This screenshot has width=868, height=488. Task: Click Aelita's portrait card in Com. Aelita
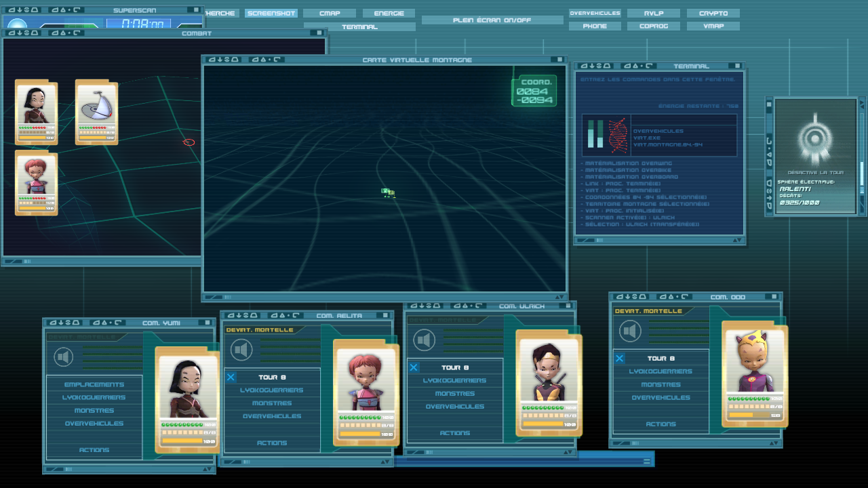[x=366, y=392]
